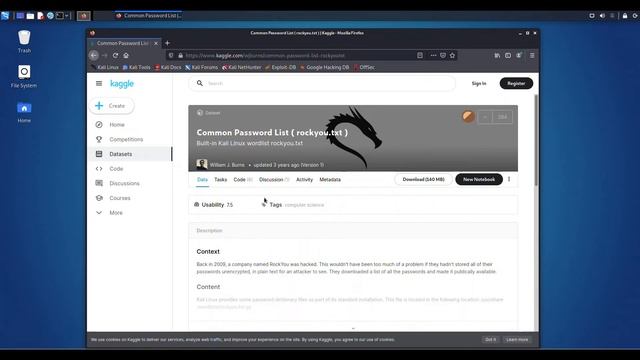Click the Usability score icon

click(x=196, y=204)
